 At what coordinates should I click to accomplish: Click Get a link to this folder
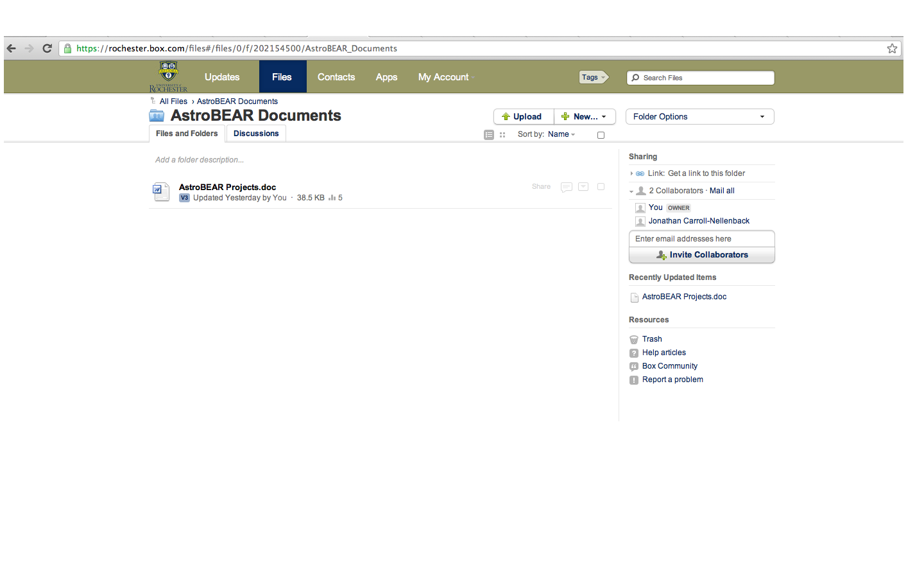(706, 173)
